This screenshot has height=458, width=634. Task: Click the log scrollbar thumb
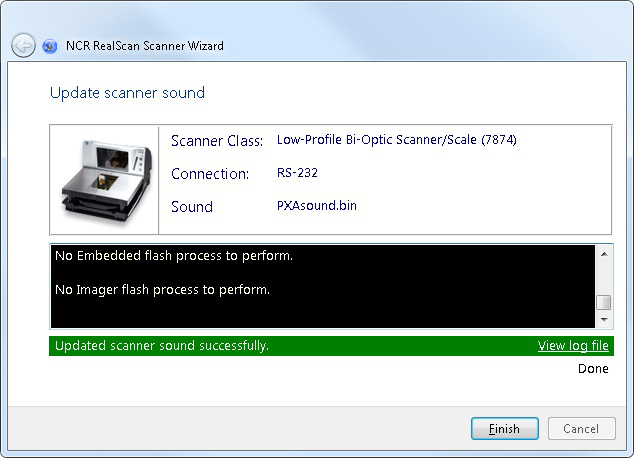[603, 303]
